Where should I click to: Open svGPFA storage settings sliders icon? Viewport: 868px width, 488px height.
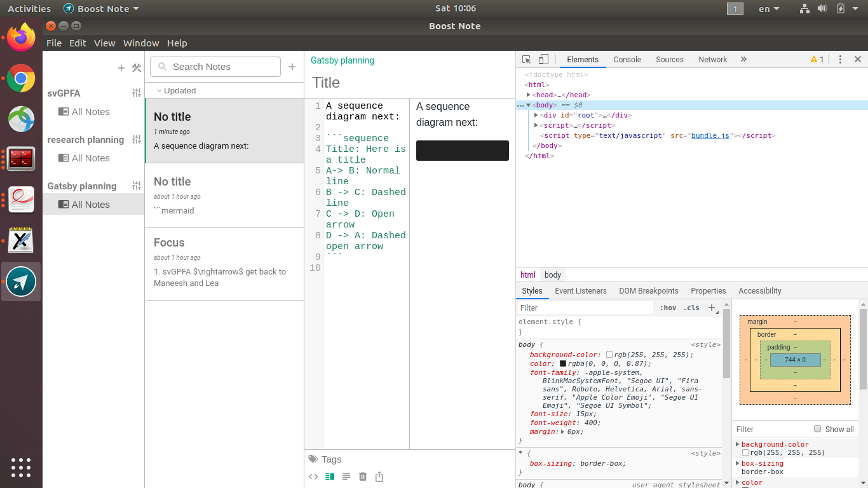(137, 93)
